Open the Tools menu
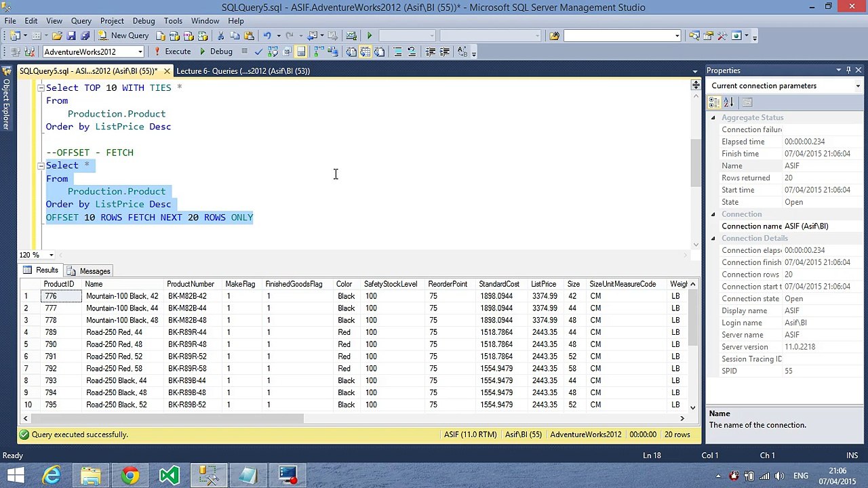868x488 pixels. (x=173, y=21)
